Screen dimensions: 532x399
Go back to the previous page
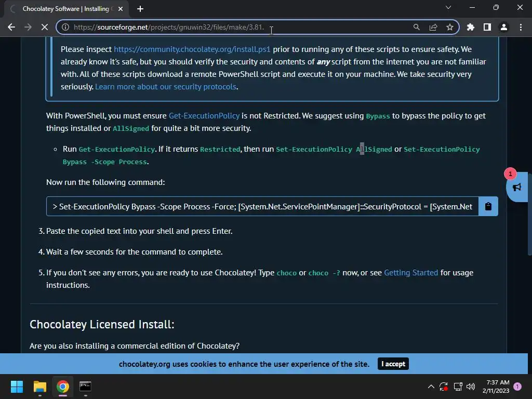pos(11,27)
